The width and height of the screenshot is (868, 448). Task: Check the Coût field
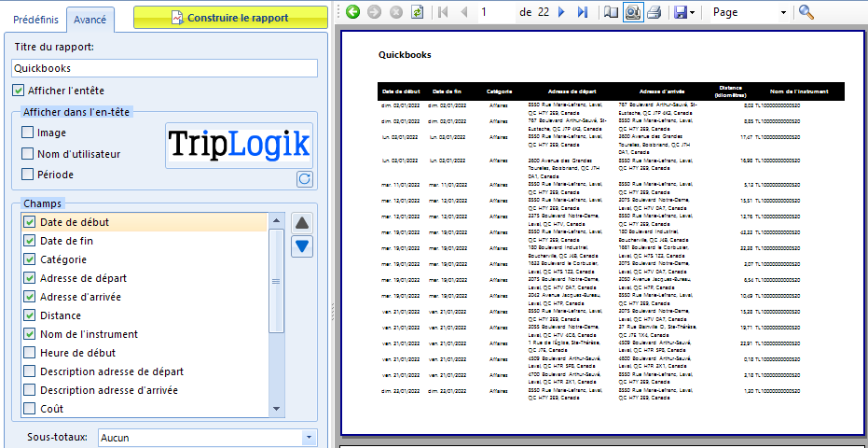coord(29,409)
